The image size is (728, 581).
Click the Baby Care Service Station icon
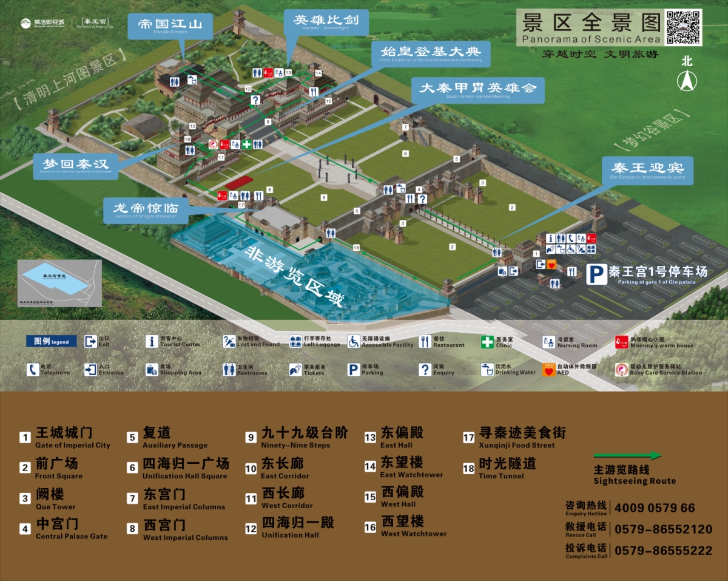click(x=621, y=370)
